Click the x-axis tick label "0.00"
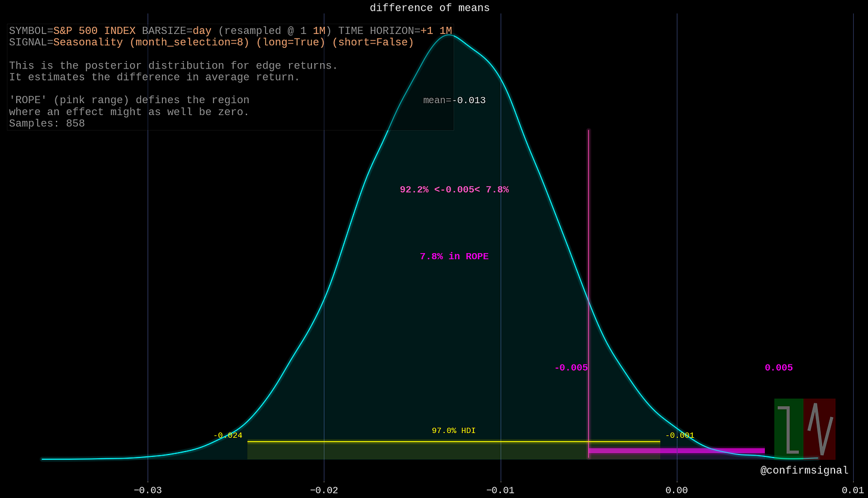The image size is (868, 498). pyautogui.click(x=677, y=490)
